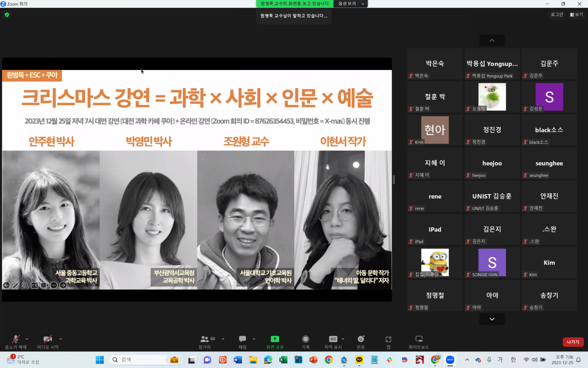This screenshot has height=368, width=588.
Task: Click the next slide arrow on the shared slide
Action: click(x=63, y=285)
